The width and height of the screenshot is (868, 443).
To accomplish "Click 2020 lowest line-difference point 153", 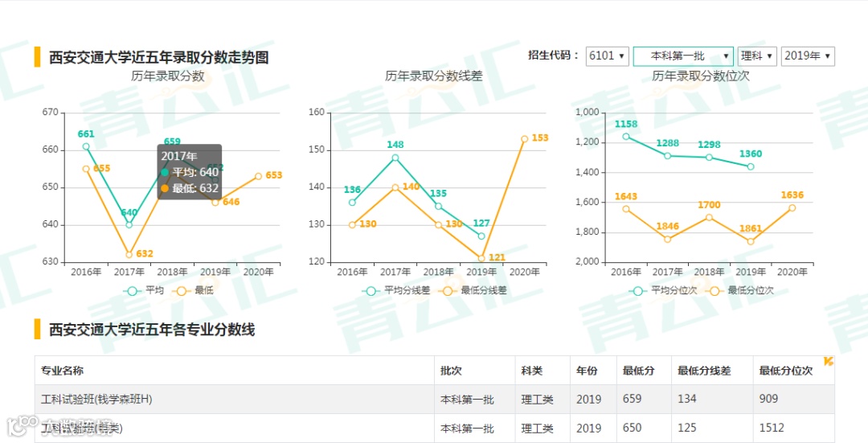I will [x=524, y=139].
